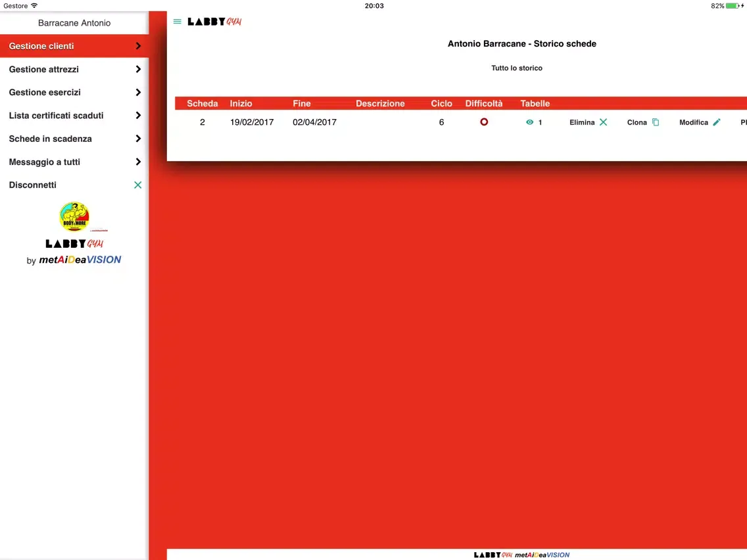Click the Modifica button label
This screenshot has height=560, width=747.
[x=694, y=122]
